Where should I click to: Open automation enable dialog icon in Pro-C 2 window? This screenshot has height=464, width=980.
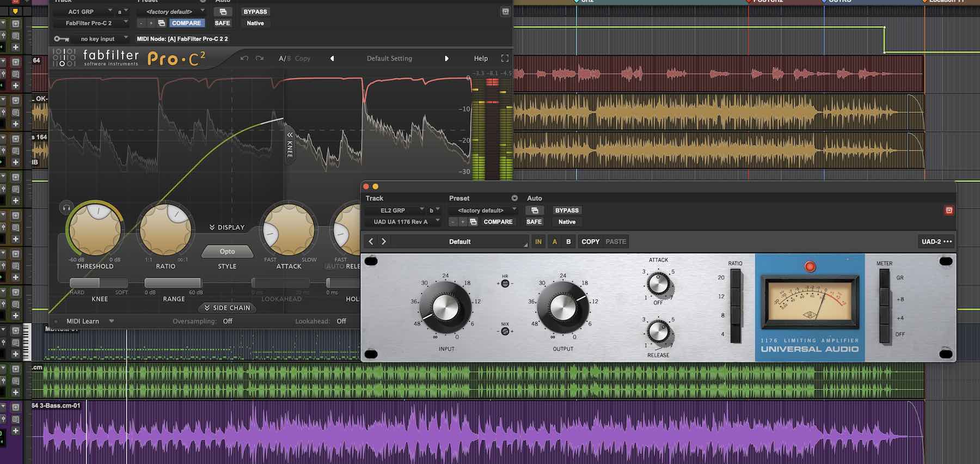tap(223, 11)
